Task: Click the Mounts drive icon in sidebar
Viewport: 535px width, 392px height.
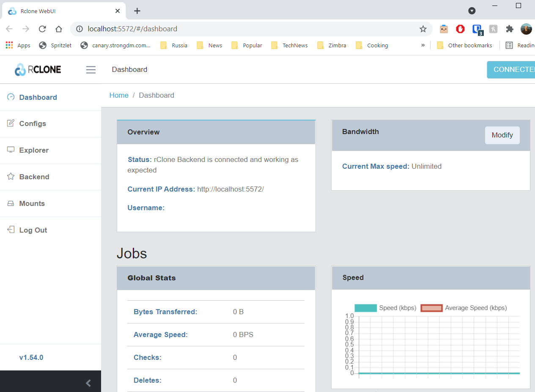Action: [x=11, y=203]
